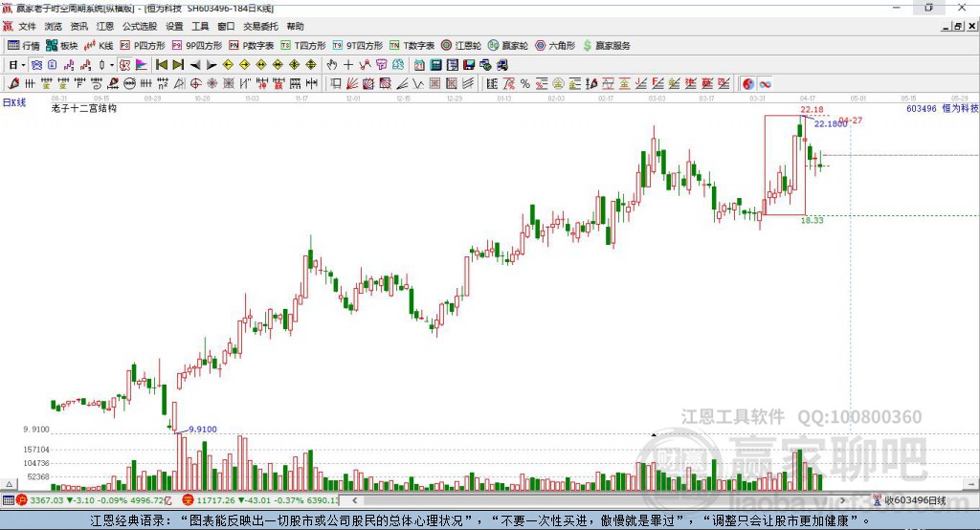Open the calculator icon
The height and width of the screenshot is (530, 980).
click(436, 65)
